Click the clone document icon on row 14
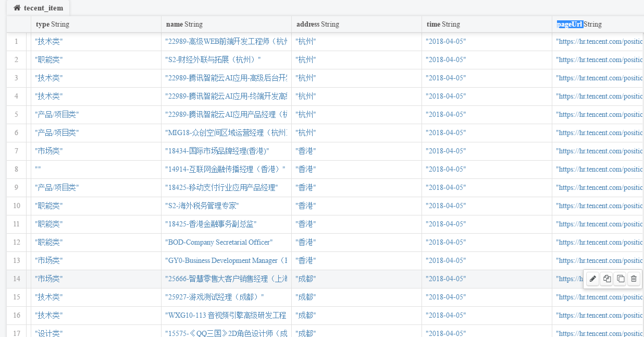 click(621, 279)
